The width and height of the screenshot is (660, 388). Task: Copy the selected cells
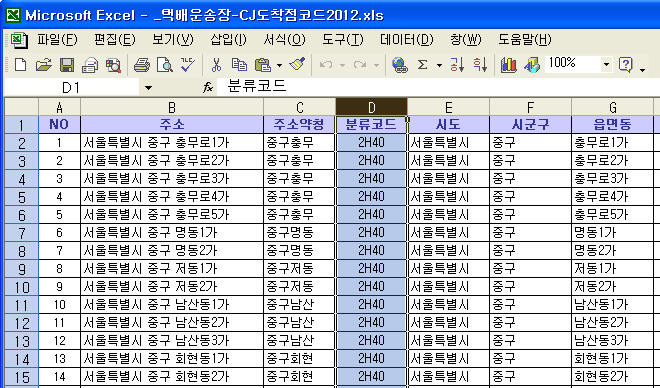[240, 65]
